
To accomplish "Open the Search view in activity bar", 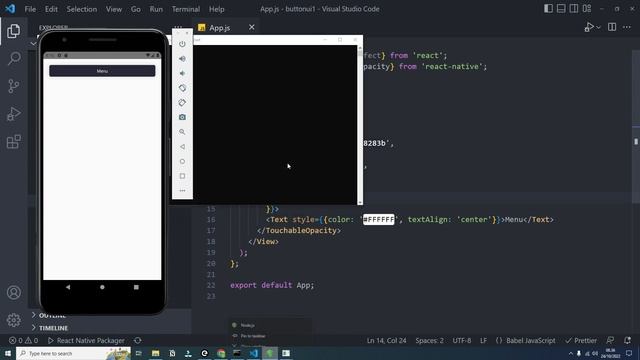I will coord(13,58).
